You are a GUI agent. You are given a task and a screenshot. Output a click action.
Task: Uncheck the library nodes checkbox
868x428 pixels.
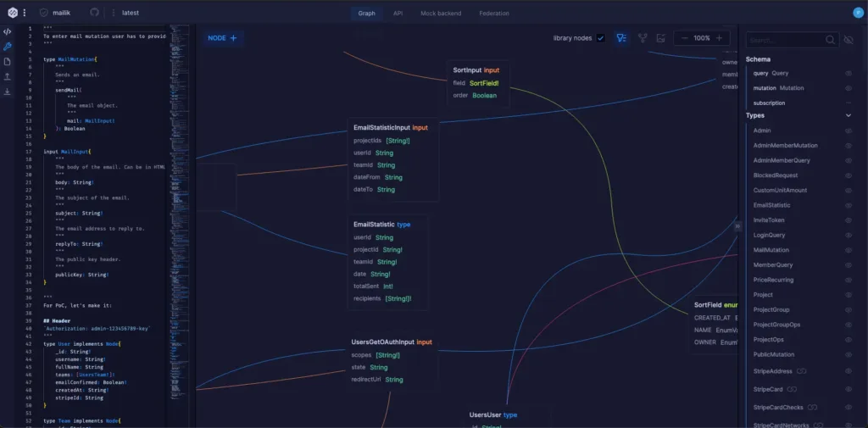tap(601, 38)
